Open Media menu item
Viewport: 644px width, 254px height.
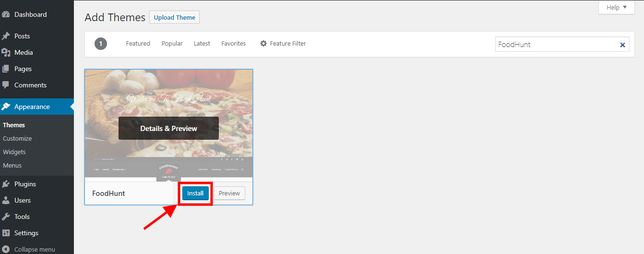[x=37, y=52]
